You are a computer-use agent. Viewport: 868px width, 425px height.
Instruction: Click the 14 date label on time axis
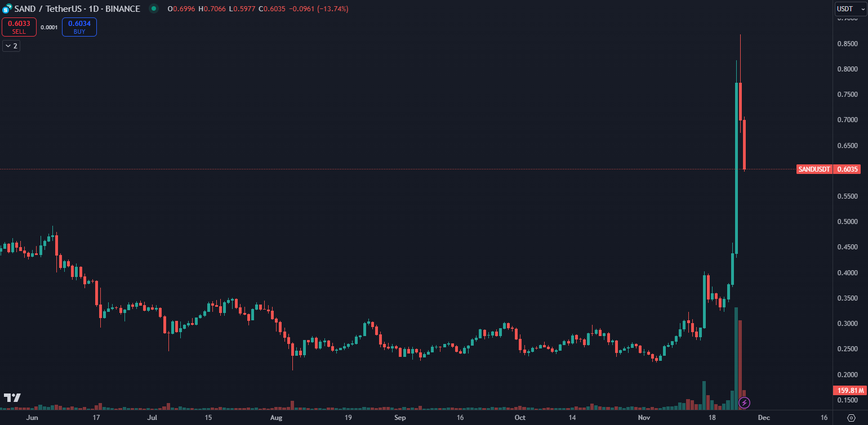[x=572, y=418]
